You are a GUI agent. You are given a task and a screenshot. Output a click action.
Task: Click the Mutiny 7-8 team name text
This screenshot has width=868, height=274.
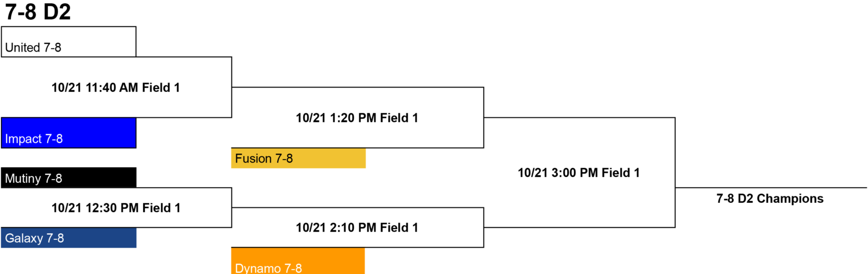[x=33, y=179]
